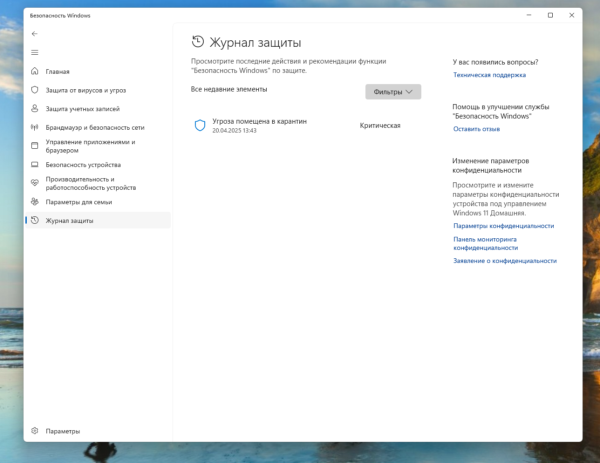600x463 pixels.
Task: Click the family options people icon
Action: 34,202
